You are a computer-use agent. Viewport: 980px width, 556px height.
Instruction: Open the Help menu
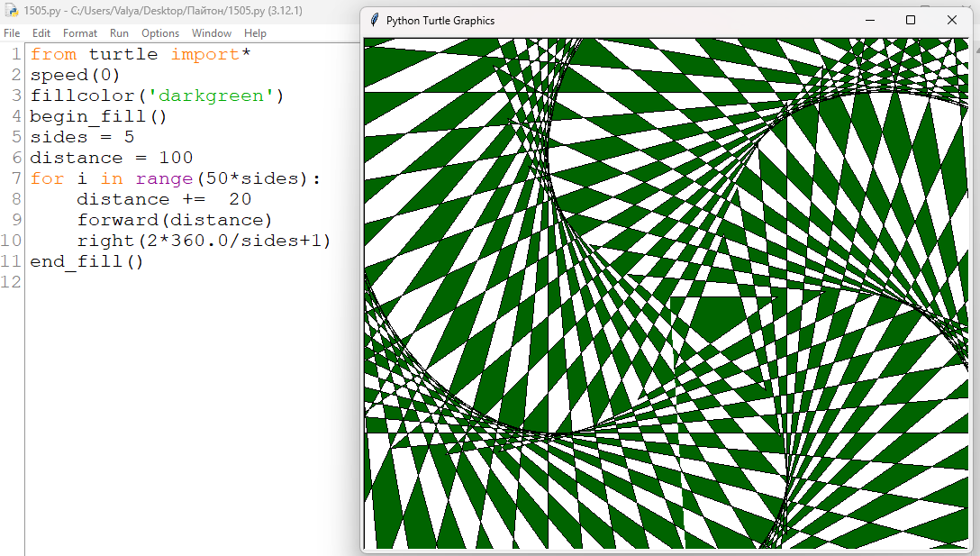pyautogui.click(x=255, y=33)
